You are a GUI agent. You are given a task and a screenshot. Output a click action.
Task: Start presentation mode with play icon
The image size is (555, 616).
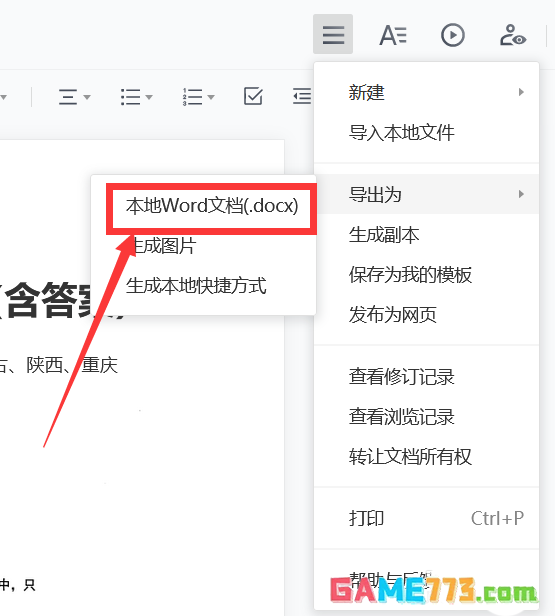point(452,35)
